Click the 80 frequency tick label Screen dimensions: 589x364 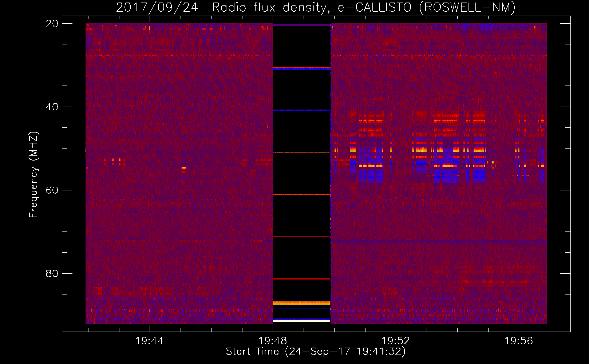click(52, 273)
